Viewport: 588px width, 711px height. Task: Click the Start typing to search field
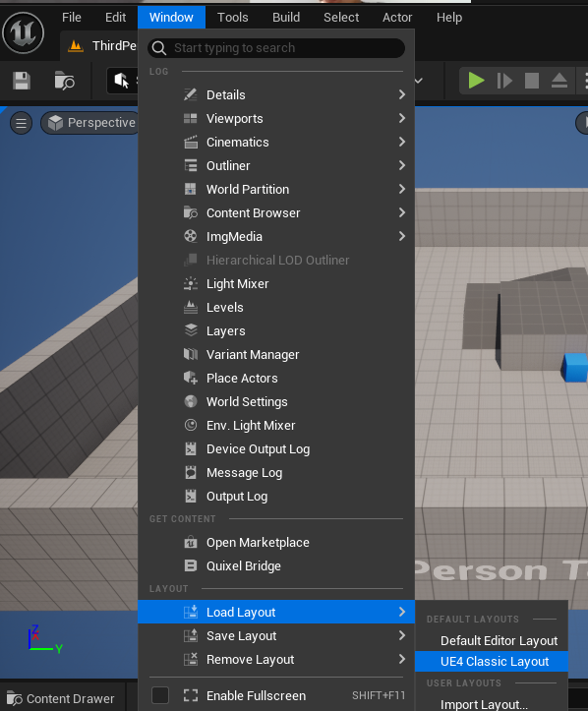coord(276,48)
